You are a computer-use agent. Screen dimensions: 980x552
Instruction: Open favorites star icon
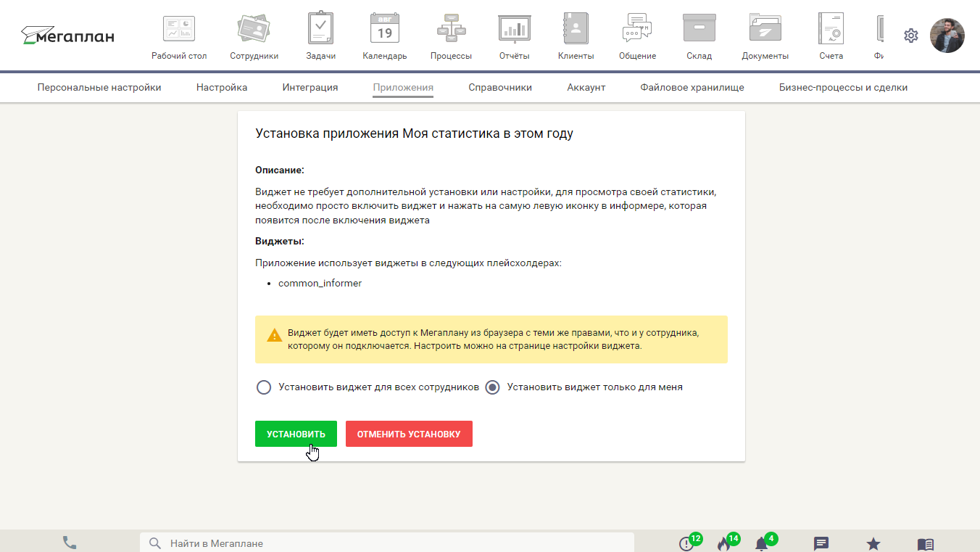coord(873,543)
